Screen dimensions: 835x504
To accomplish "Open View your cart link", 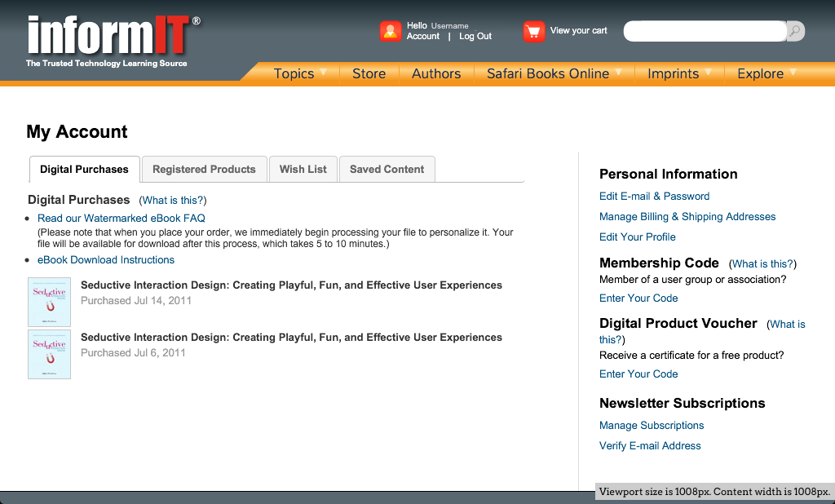I will (x=578, y=30).
